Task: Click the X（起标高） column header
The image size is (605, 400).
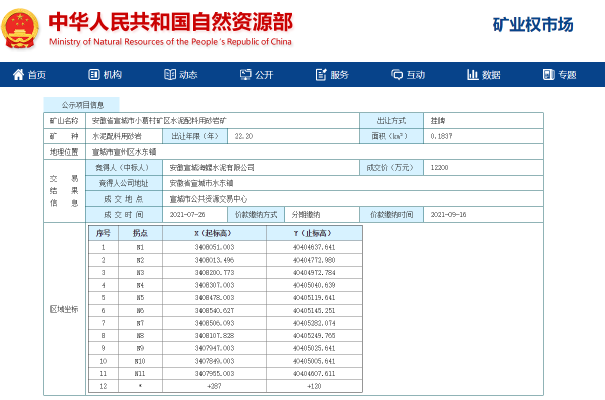Action: pos(214,232)
